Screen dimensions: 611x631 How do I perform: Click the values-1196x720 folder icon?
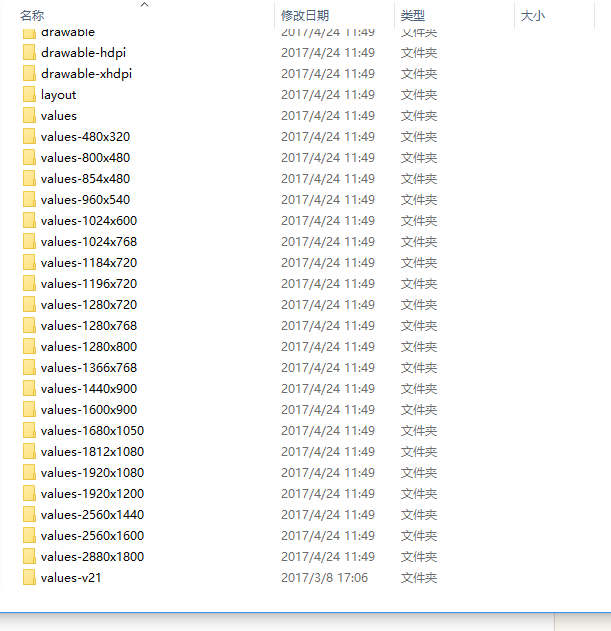(x=29, y=283)
